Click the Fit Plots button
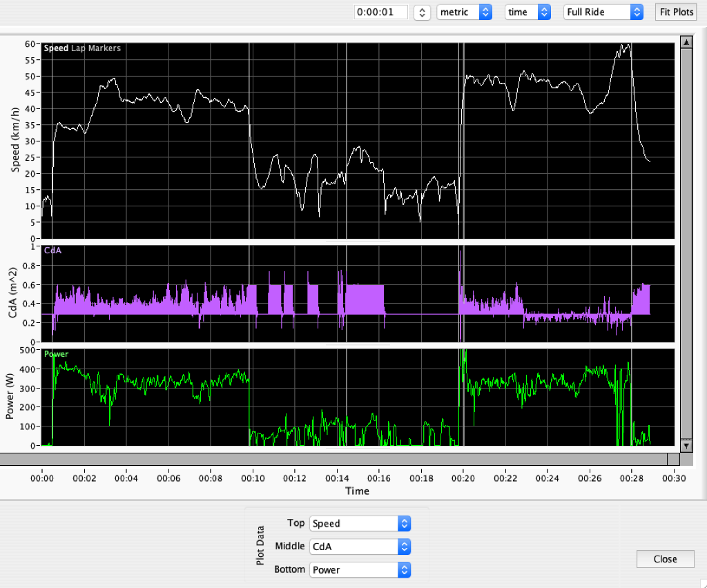Screen dimensions: 707x588 pyautogui.click(x=675, y=12)
